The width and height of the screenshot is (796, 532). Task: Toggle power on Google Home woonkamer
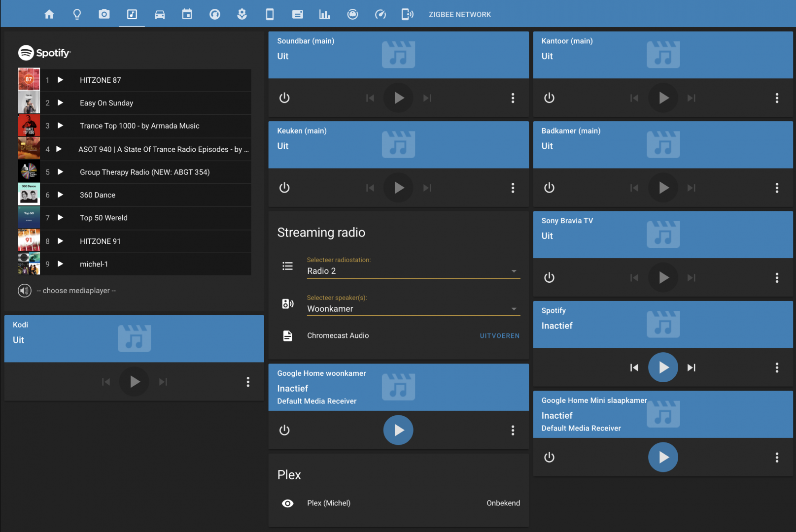click(x=284, y=431)
